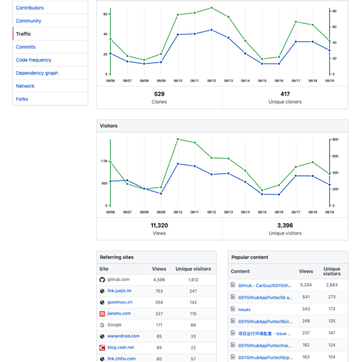Viewport: 362px width, 362px height.
Task: Click the file icon beside GSYGithubAppFlutter(lib/p...
Action: [x=233, y=357]
